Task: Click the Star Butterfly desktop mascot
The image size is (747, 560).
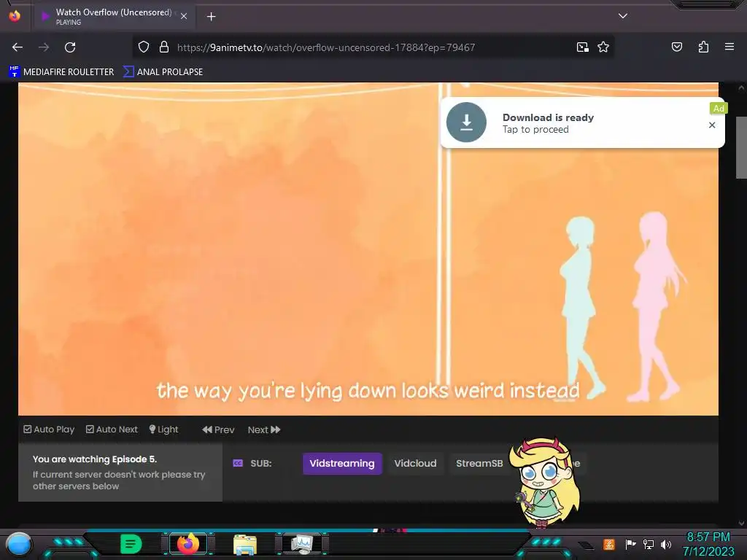Action: tap(544, 483)
